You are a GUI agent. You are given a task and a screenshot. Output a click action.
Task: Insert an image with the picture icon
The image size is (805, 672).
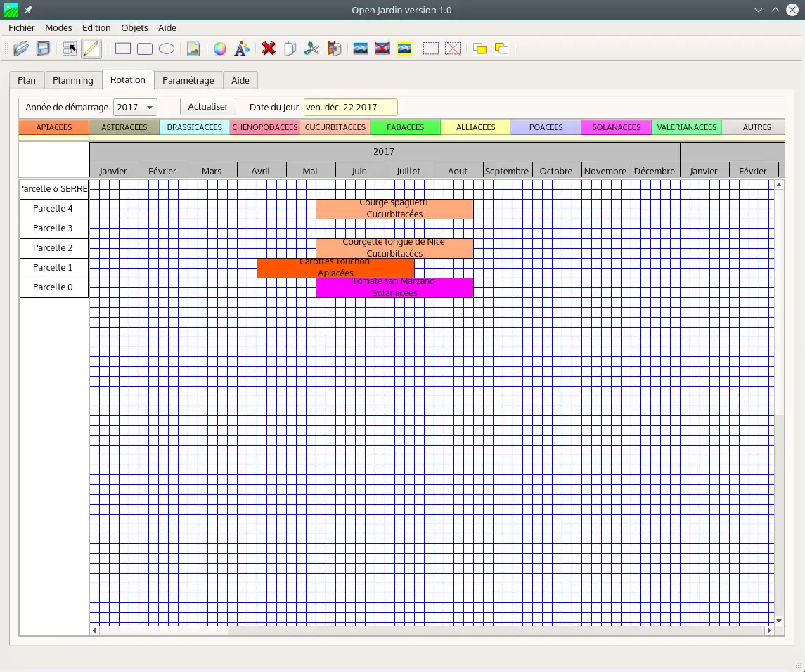pos(193,49)
